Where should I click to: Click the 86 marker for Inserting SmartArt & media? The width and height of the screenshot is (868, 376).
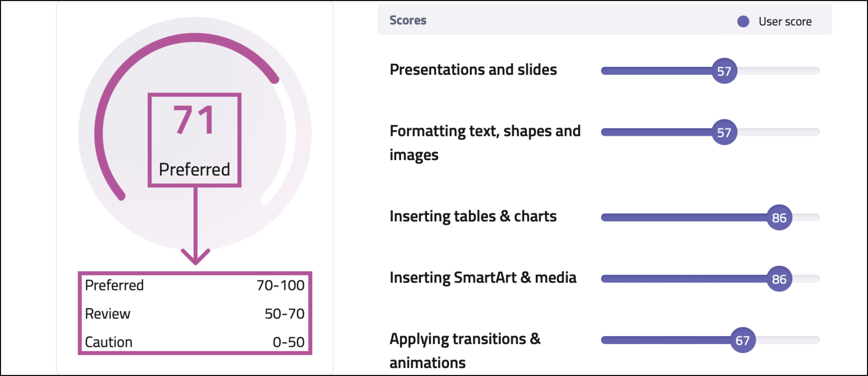click(779, 279)
